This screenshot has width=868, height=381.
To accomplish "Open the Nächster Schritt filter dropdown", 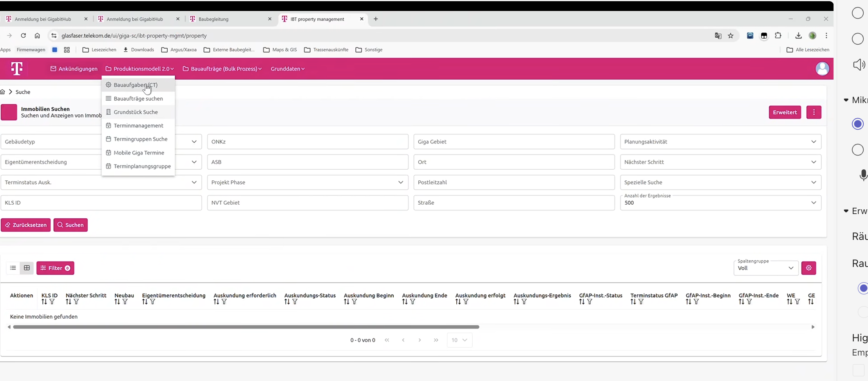I will pyautogui.click(x=720, y=162).
